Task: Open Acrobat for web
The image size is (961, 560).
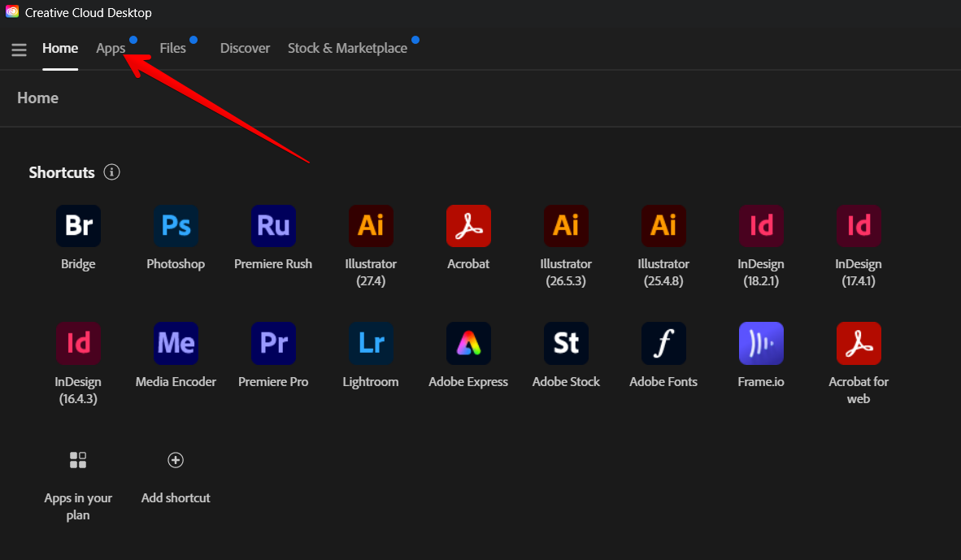Action: (859, 343)
